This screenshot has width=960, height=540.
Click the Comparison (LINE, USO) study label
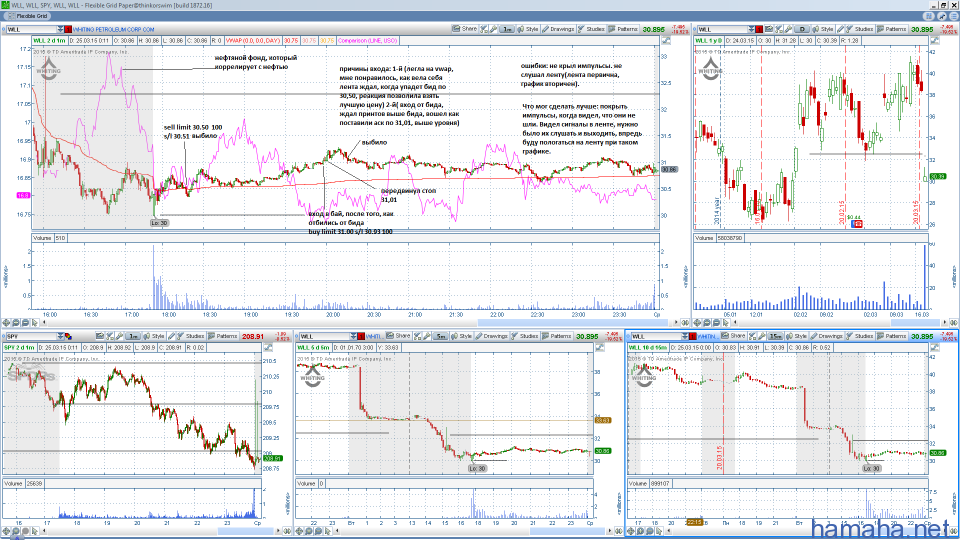click(x=367, y=40)
